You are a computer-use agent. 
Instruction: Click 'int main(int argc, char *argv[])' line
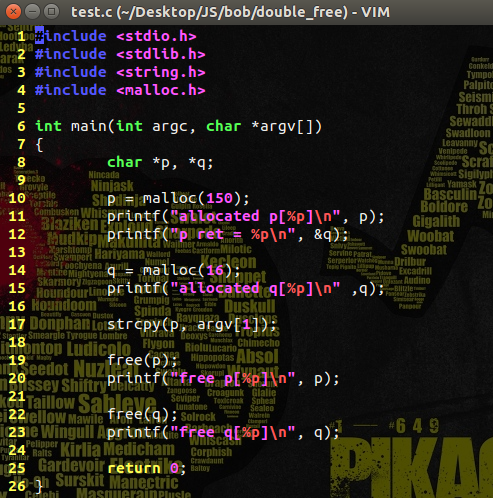point(179,126)
